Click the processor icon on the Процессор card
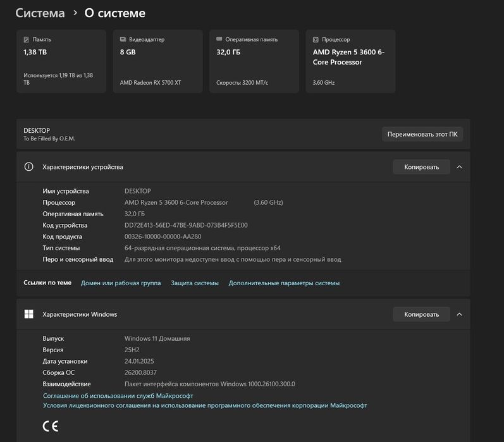504x442 pixels. click(316, 39)
